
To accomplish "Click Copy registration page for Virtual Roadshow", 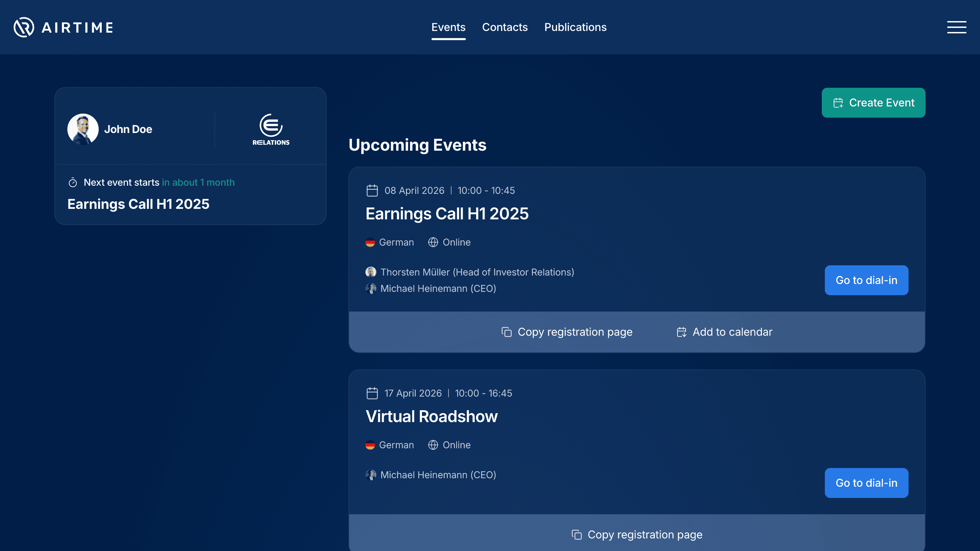I will (638, 534).
